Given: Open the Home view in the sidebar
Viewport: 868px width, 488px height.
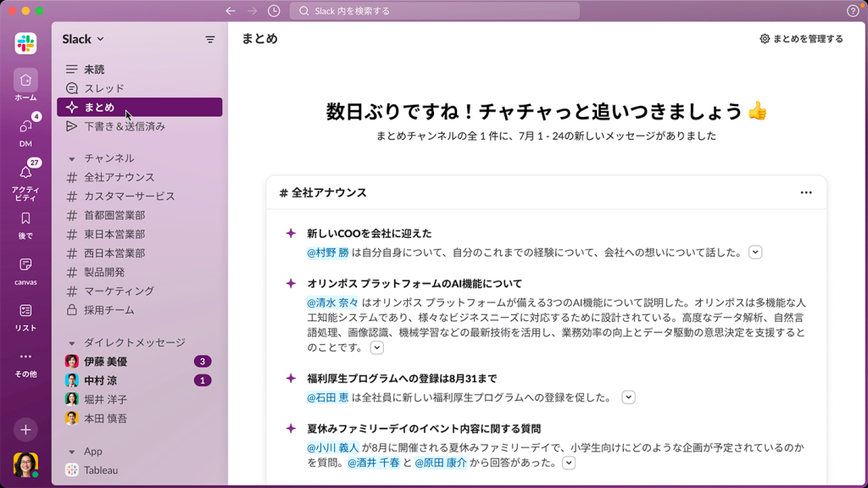Looking at the screenshot, I should coord(25,80).
